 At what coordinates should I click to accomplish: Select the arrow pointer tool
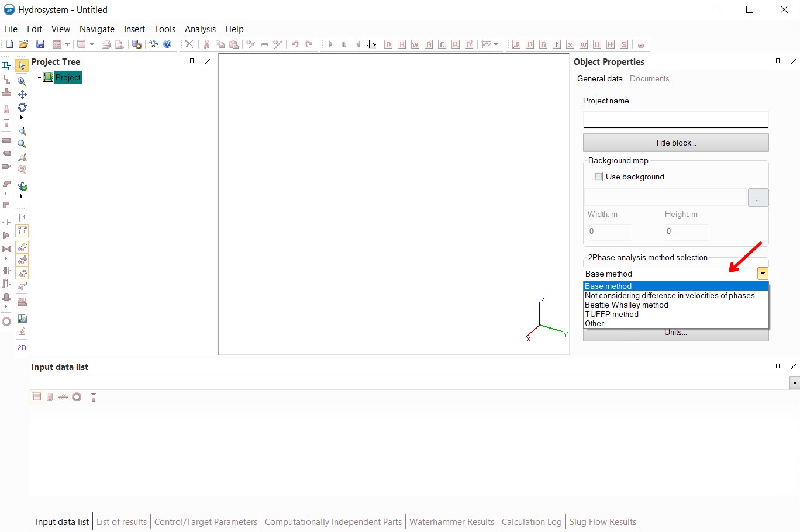pyautogui.click(x=22, y=65)
